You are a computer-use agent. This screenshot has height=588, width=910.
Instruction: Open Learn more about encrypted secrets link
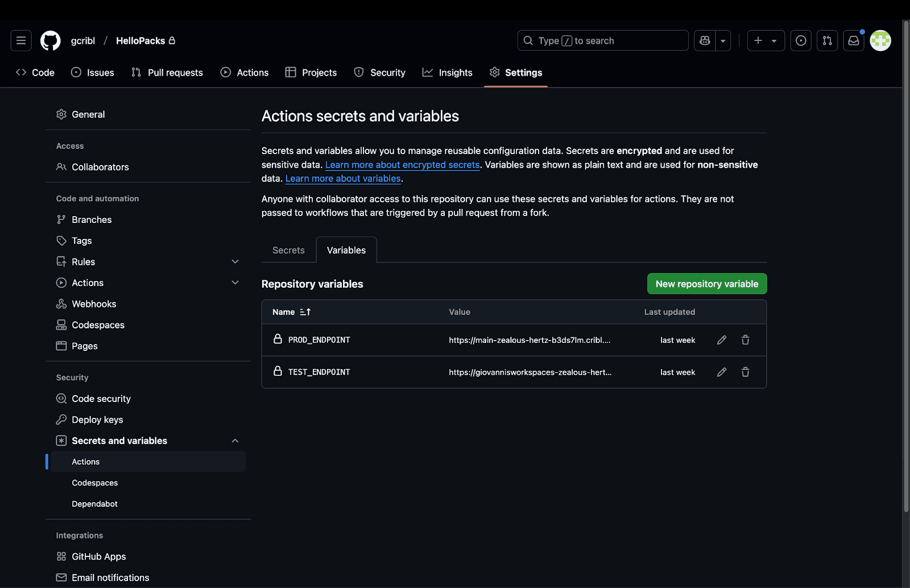click(402, 165)
